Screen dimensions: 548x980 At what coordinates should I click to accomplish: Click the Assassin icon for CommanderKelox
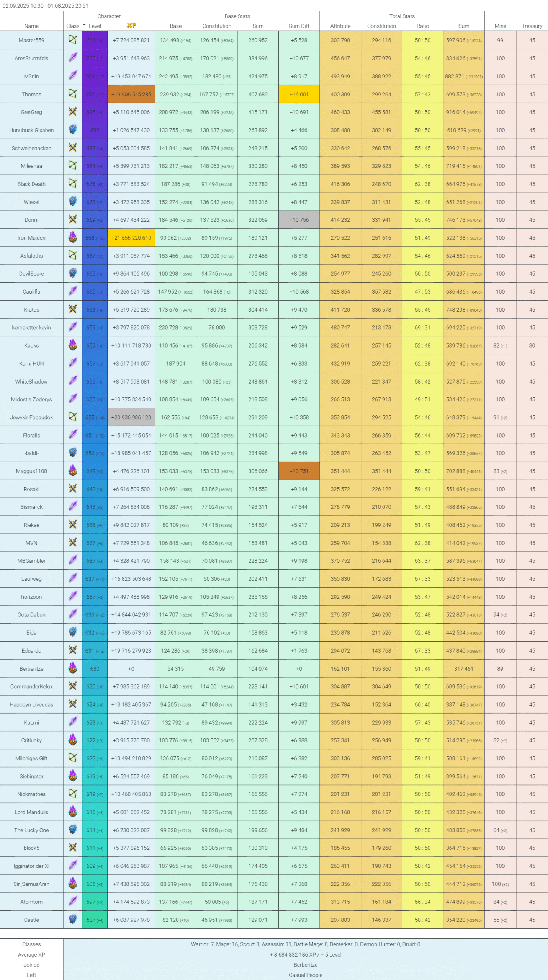coord(72,686)
